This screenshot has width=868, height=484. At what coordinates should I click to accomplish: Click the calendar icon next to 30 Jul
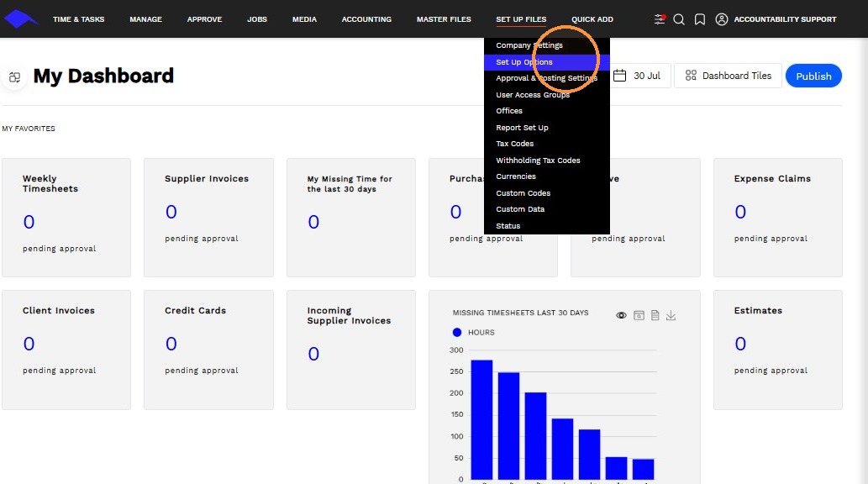[x=619, y=76]
